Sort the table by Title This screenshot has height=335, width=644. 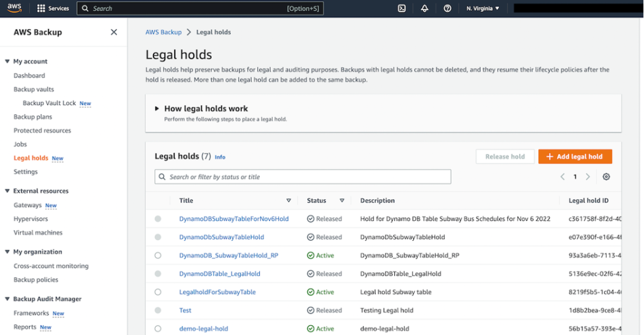(x=288, y=200)
